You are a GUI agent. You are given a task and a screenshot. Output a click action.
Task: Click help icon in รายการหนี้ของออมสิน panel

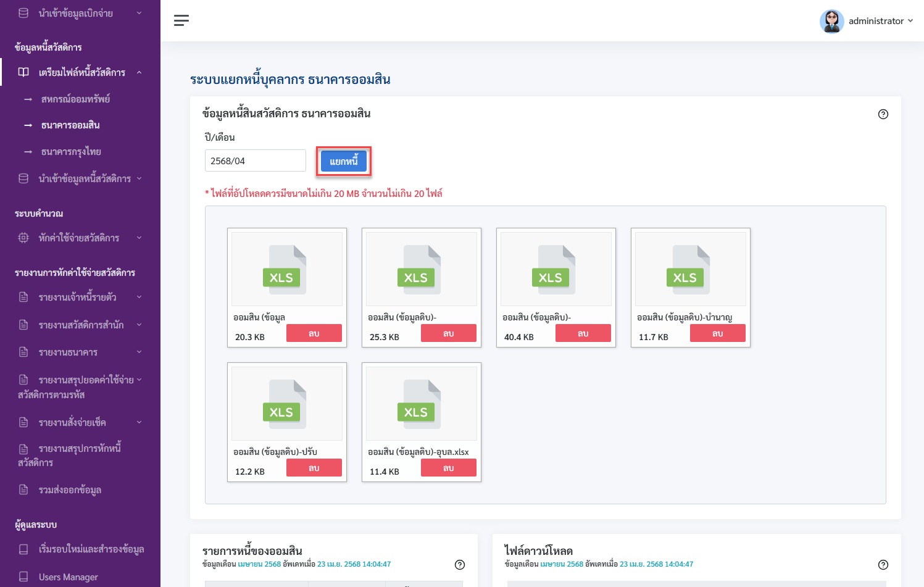(x=460, y=565)
